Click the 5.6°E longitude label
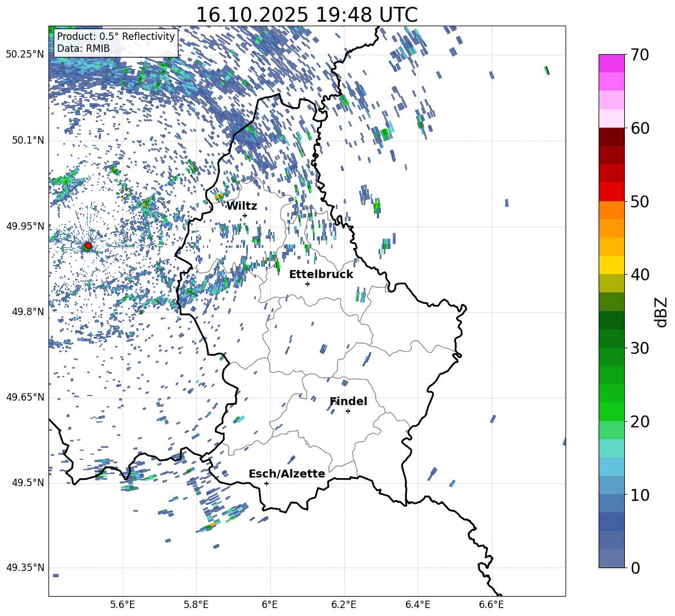 123,605
